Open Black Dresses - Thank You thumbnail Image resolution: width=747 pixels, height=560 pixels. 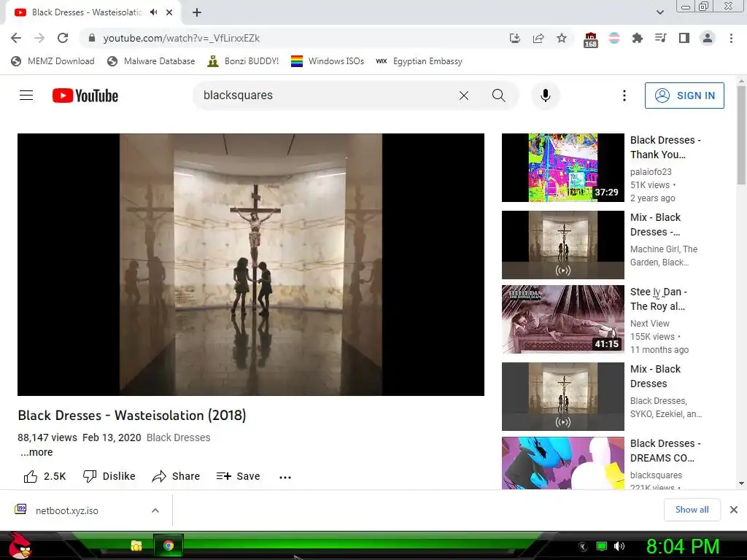click(x=562, y=168)
